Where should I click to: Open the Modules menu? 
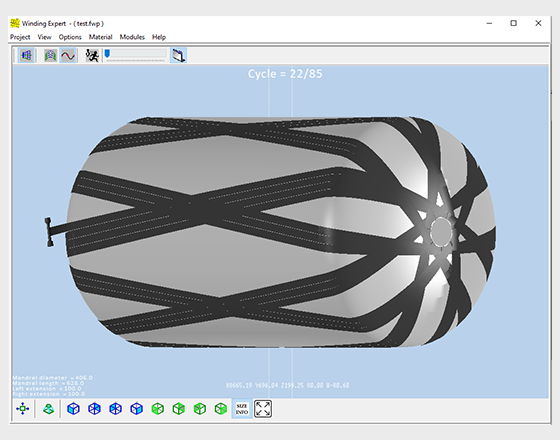click(x=132, y=37)
